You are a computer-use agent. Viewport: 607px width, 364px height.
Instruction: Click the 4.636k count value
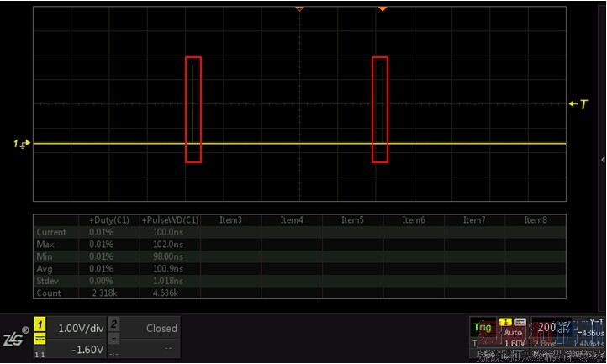(166, 293)
